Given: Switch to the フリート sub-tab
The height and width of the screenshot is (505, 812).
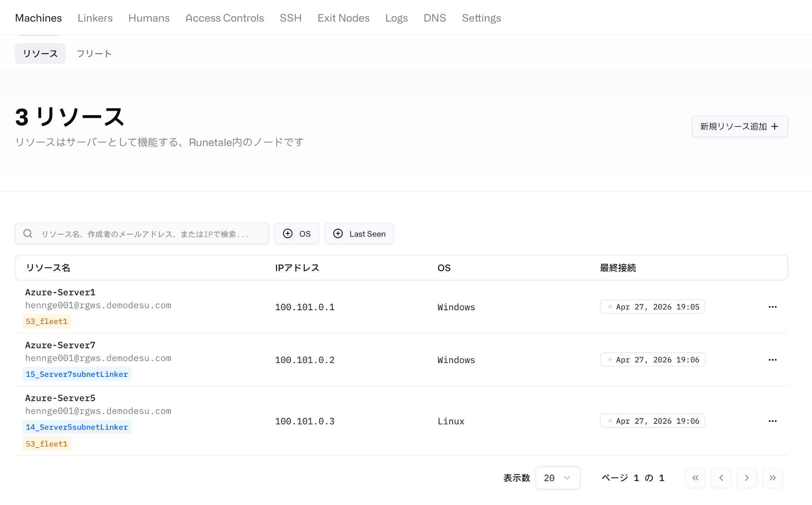Looking at the screenshot, I should (94, 54).
